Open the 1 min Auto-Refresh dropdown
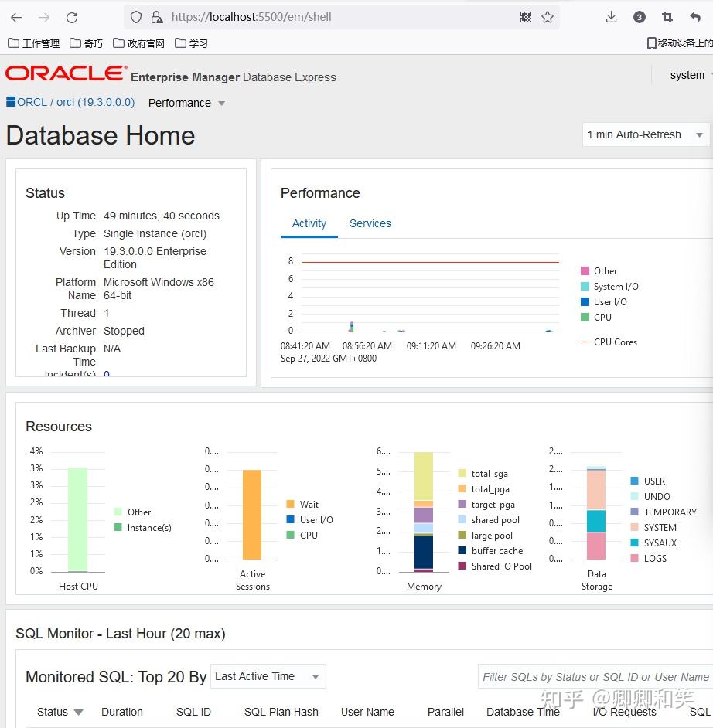713x728 pixels. click(645, 134)
